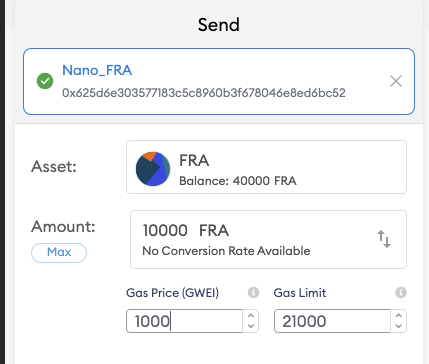
Task: Click the Balance: 40000 FRA text
Action: [238, 181]
